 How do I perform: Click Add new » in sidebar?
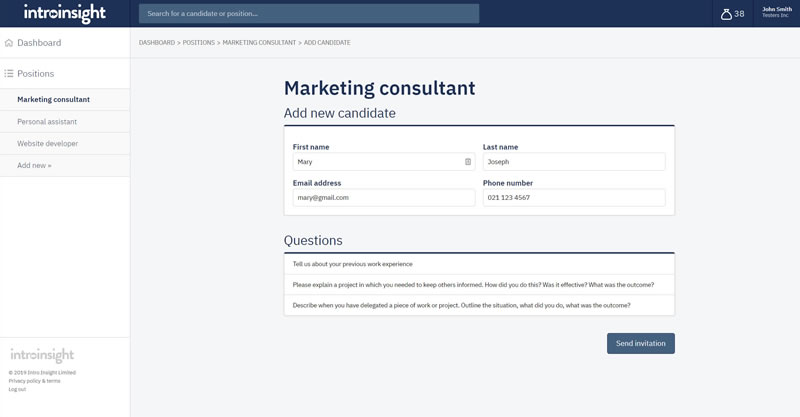pos(65,165)
